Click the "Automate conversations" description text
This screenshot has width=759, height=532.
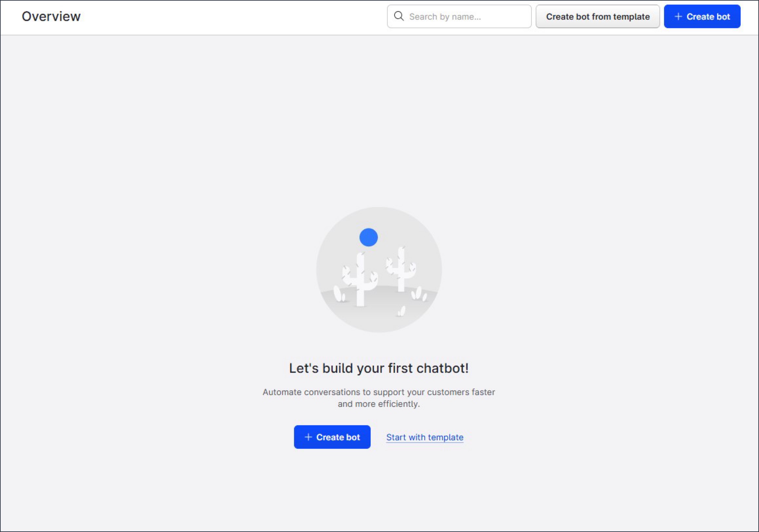(379, 392)
